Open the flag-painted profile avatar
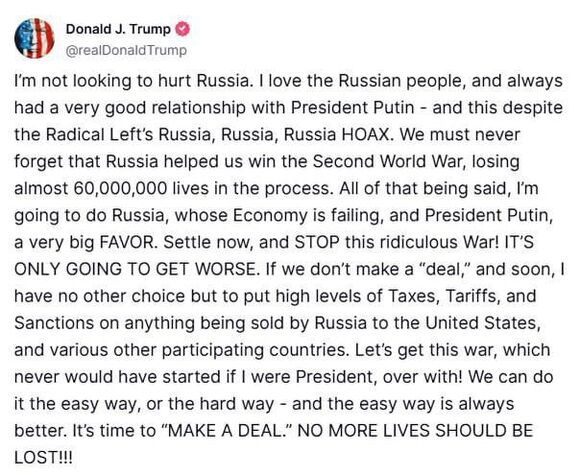Screen dimensions: 580x475 click(x=34, y=38)
